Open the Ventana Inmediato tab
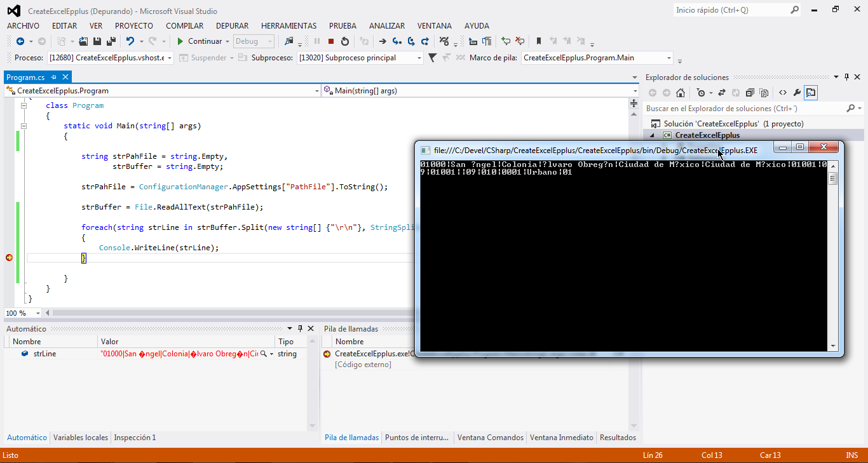868x463 pixels. (x=561, y=438)
